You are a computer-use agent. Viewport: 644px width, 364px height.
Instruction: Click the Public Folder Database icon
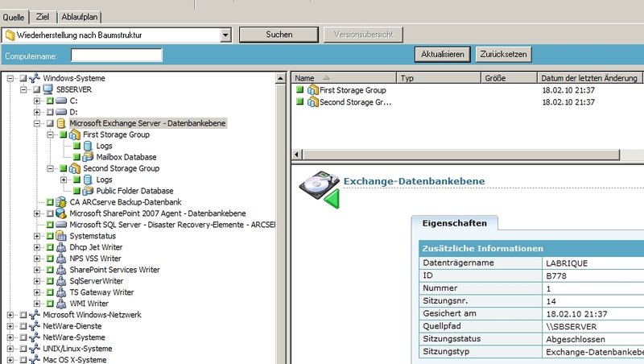pyautogui.click(x=88, y=191)
